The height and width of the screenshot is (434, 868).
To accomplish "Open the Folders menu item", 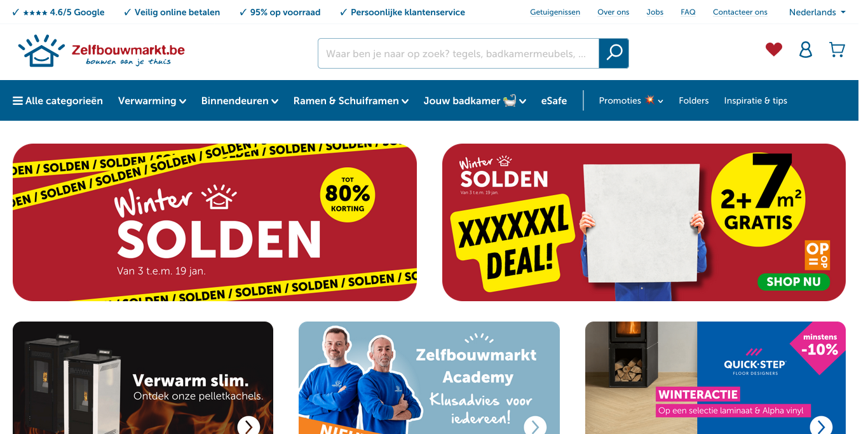I will 693,100.
